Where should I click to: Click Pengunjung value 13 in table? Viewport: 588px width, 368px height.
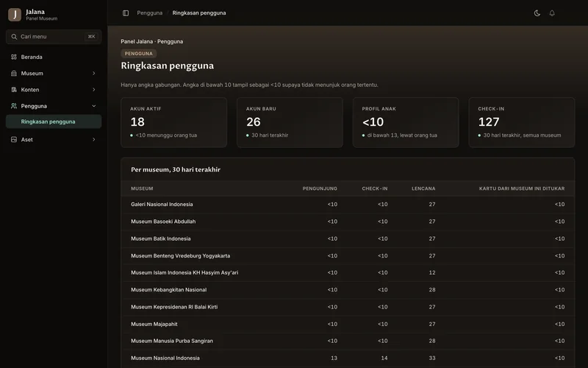334,358
